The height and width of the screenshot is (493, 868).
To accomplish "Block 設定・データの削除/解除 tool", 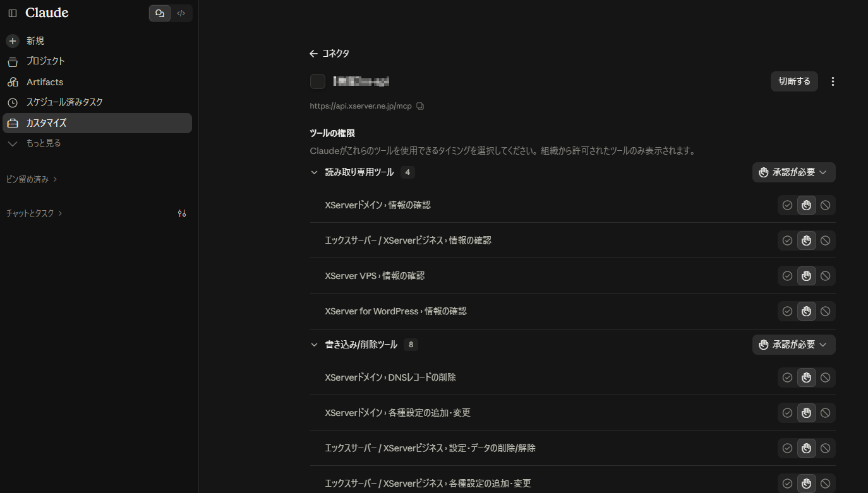I will tap(825, 448).
